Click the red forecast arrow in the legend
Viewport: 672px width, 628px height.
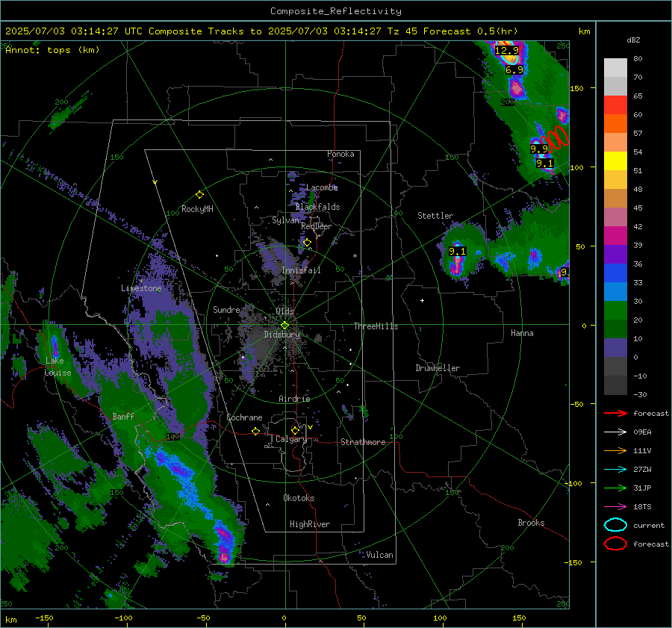[x=615, y=413]
